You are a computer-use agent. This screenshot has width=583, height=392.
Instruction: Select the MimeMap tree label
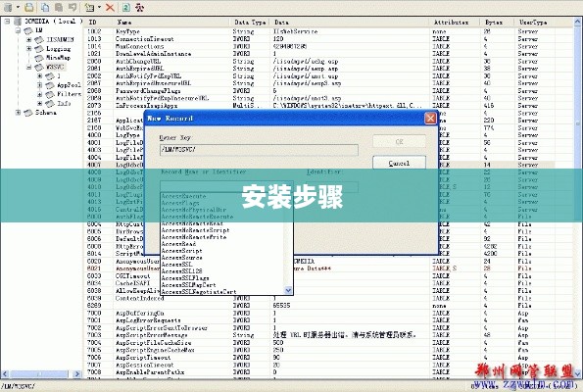(x=58, y=58)
